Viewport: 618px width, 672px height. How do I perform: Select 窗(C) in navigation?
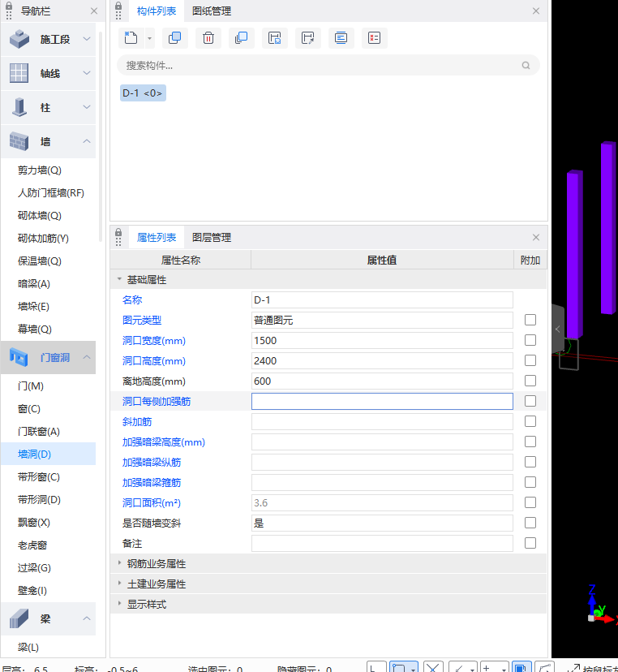28,409
